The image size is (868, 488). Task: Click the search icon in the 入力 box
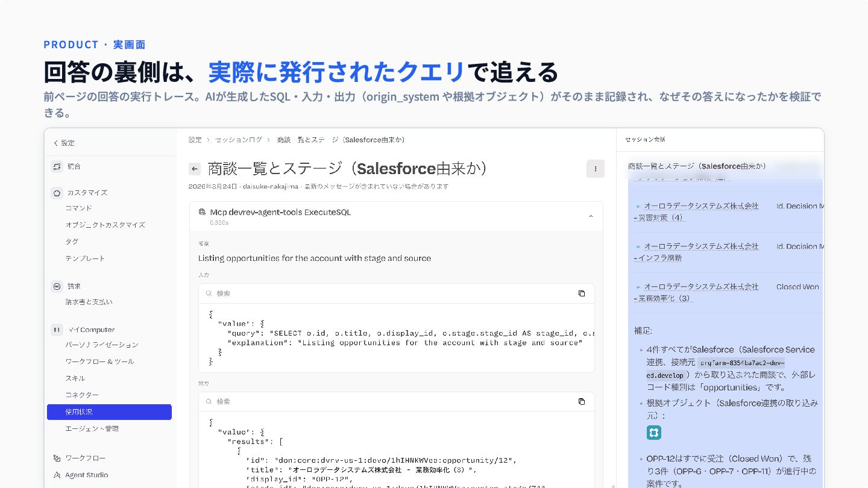(x=209, y=293)
